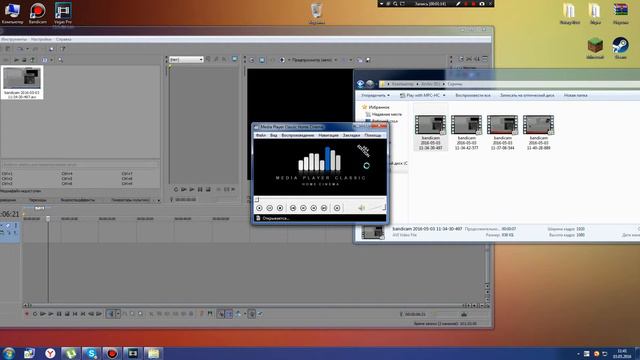640x360 pixels.
Task: Open the Файл menu in MPC
Action: [x=261, y=135]
